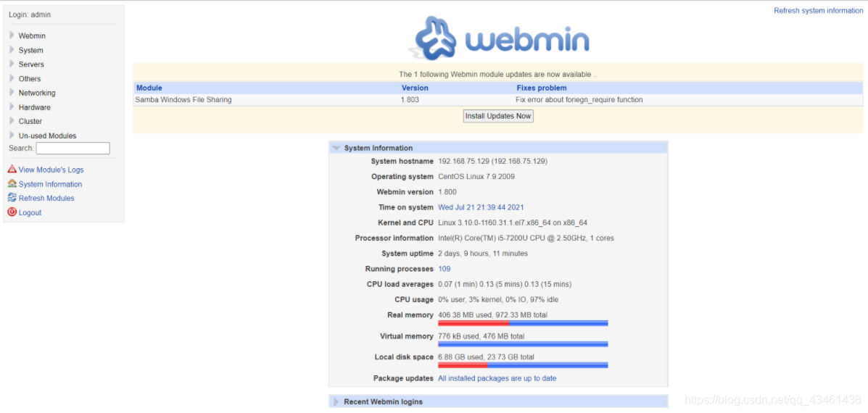Image resolution: width=868 pixels, height=413 pixels.
Task: Open the Un-used Modules menu category
Action: (x=48, y=135)
